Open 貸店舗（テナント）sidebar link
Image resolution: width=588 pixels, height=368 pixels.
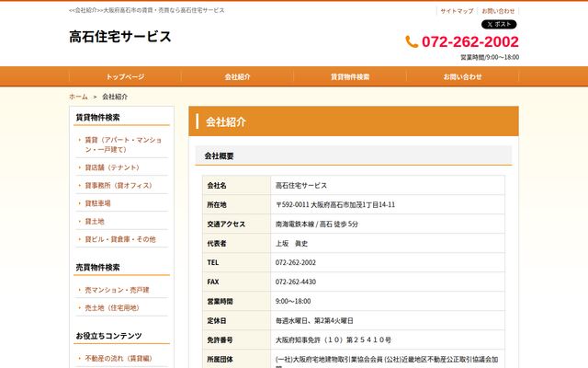[112, 167]
